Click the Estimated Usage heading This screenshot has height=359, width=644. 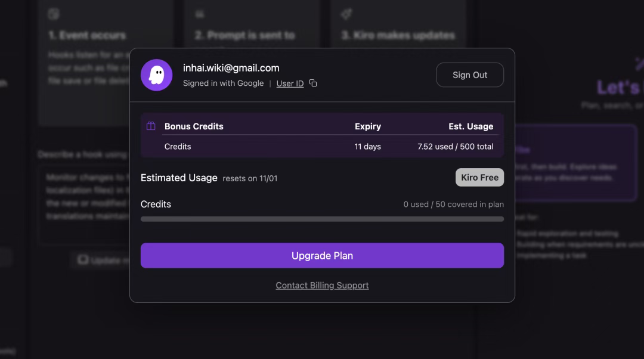pyautogui.click(x=179, y=178)
